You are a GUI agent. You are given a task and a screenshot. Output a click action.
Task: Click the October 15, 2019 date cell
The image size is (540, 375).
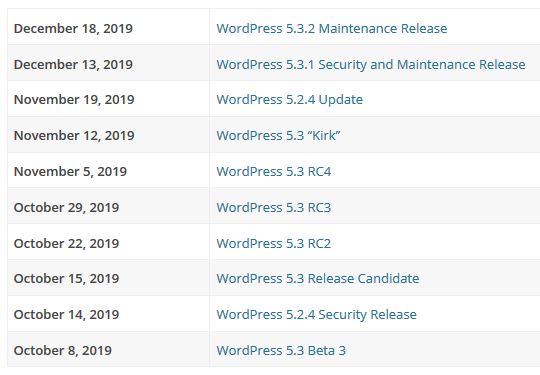[108, 279]
